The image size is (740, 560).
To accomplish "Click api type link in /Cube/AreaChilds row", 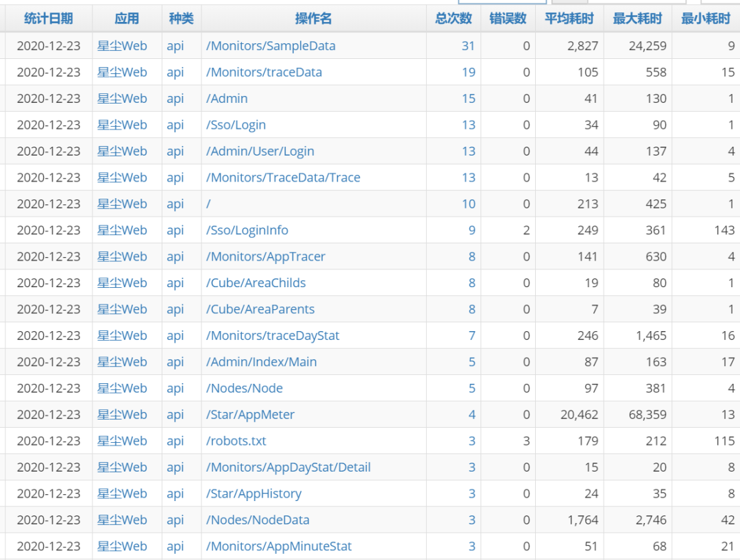I will [x=175, y=283].
